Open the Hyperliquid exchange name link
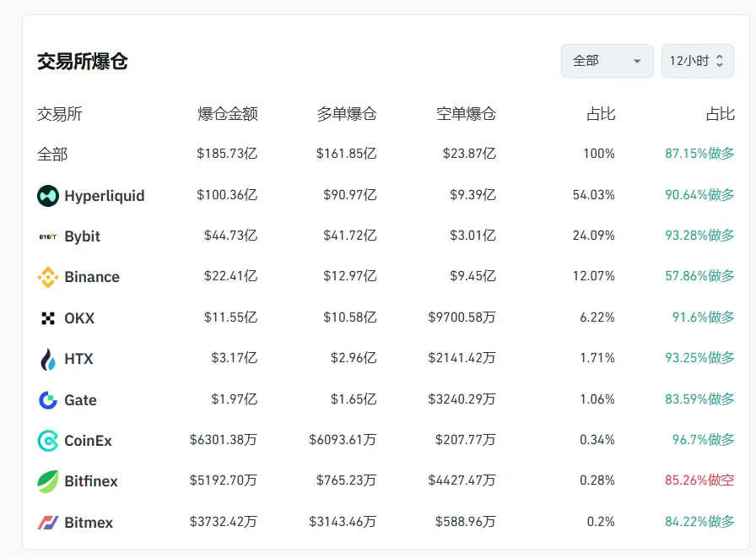Image resolution: width=756 pixels, height=559 pixels. 105,196
